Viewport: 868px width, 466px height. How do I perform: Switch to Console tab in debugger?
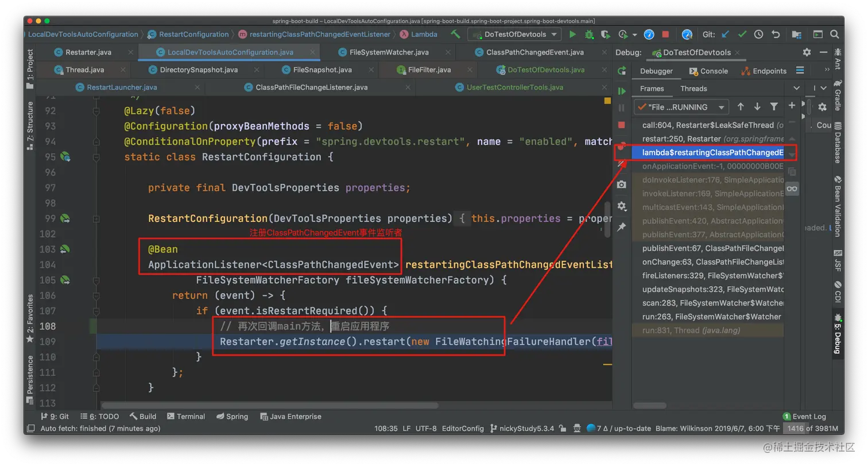point(708,71)
